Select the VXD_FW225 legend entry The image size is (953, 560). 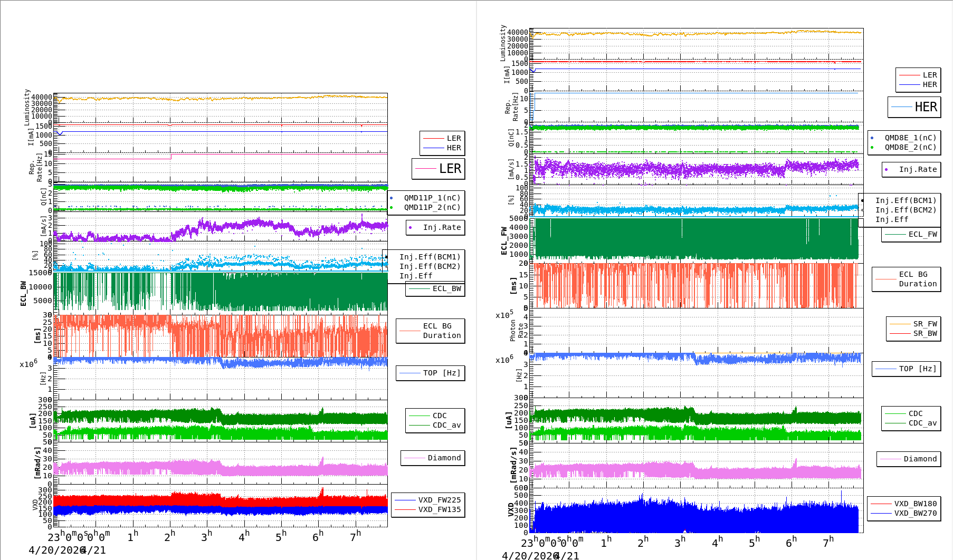click(428, 500)
